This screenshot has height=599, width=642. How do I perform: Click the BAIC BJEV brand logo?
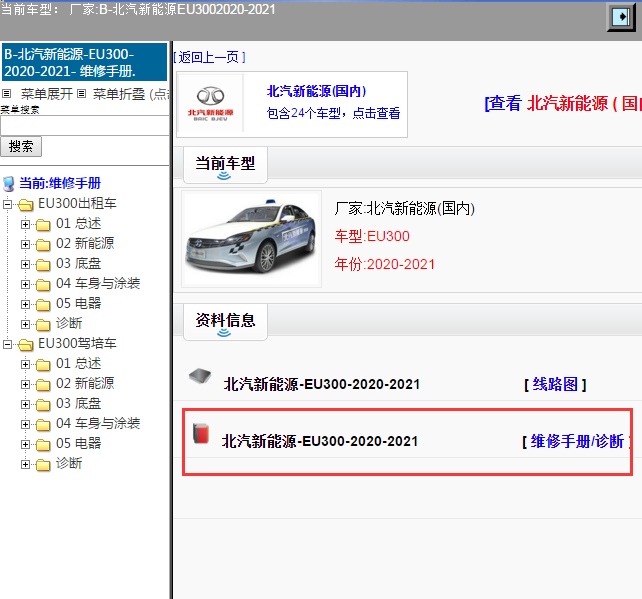210,104
